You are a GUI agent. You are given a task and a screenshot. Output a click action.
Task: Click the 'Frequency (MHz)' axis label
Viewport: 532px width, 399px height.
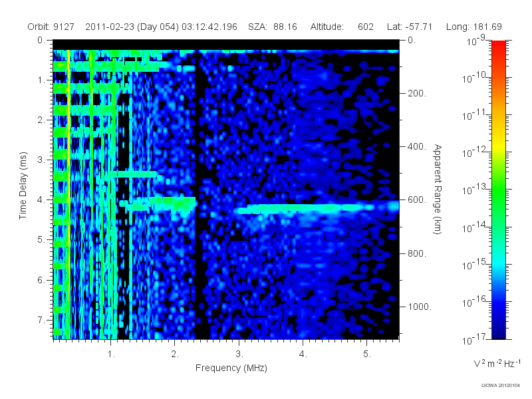pyautogui.click(x=231, y=368)
